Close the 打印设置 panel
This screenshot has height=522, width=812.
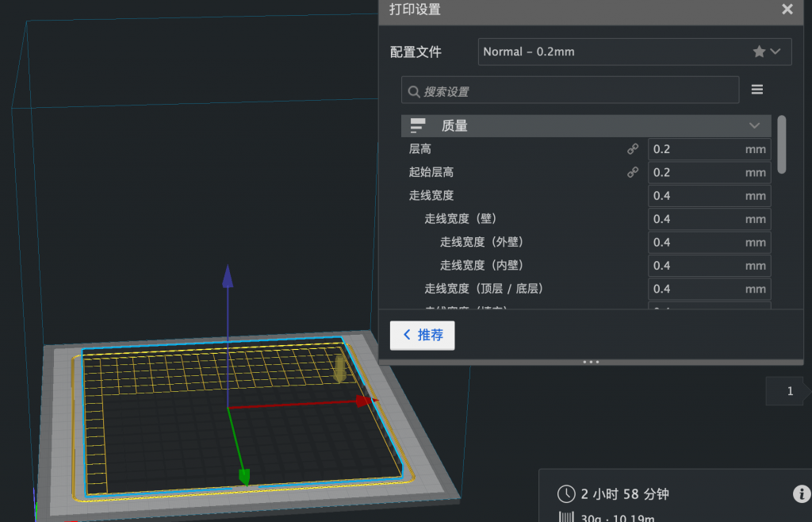point(787,10)
